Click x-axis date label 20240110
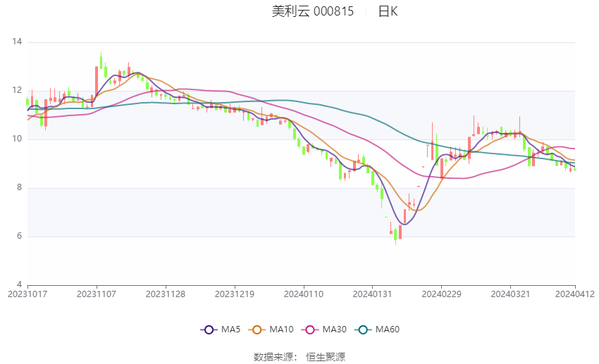Viewport: 599px width, 364px height. [x=304, y=294]
